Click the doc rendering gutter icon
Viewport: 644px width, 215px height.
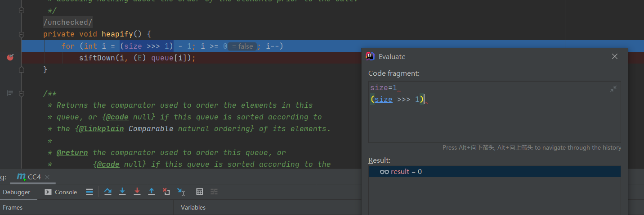[x=10, y=93]
